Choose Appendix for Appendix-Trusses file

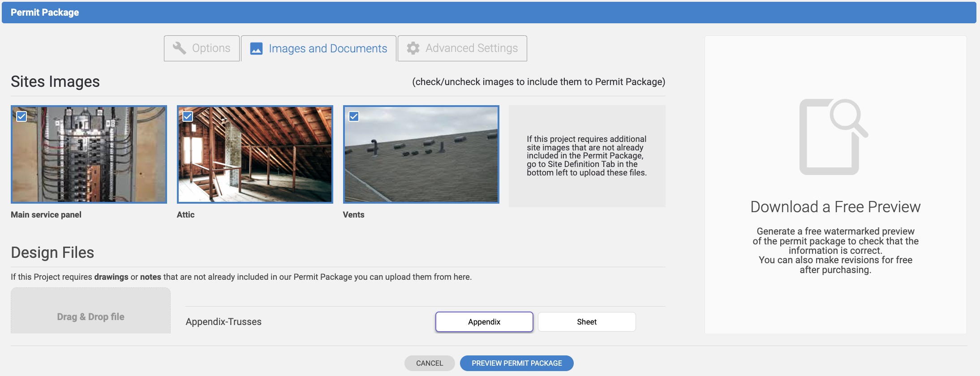(484, 322)
